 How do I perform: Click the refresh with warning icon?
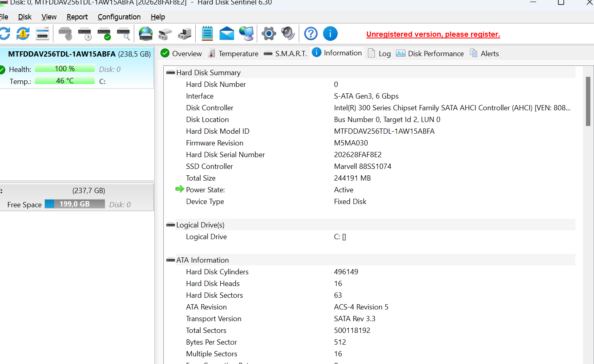pyautogui.click(x=23, y=34)
